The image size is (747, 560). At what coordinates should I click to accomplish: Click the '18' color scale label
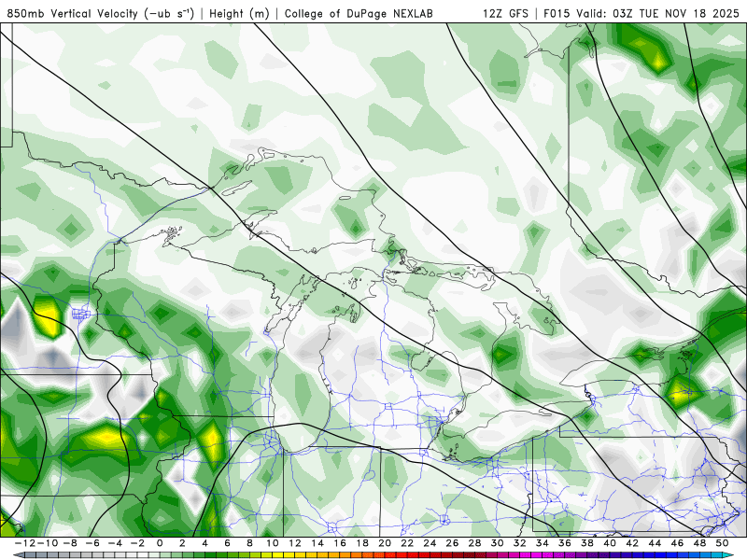(x=362, y=543)
